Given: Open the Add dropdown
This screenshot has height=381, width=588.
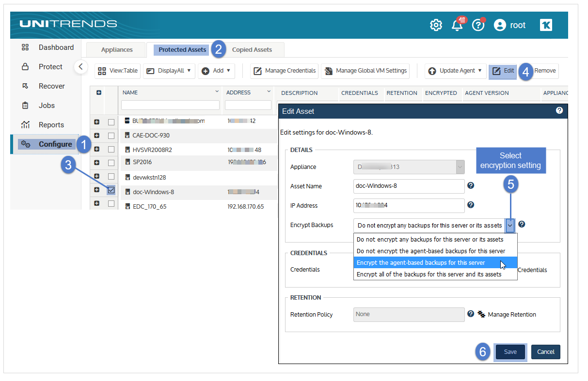Looking at the screenshot, I should [x=216, y=71].
